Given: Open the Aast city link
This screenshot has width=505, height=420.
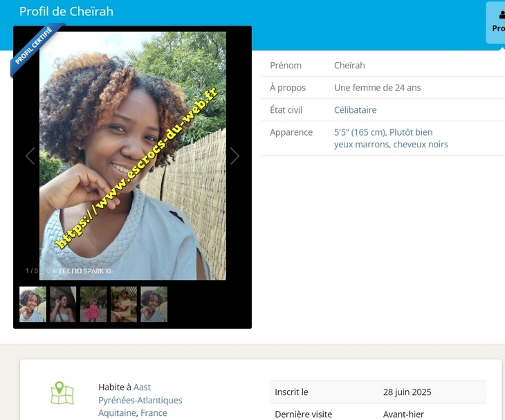Looking at the screenshot, I should coord(142,387).
